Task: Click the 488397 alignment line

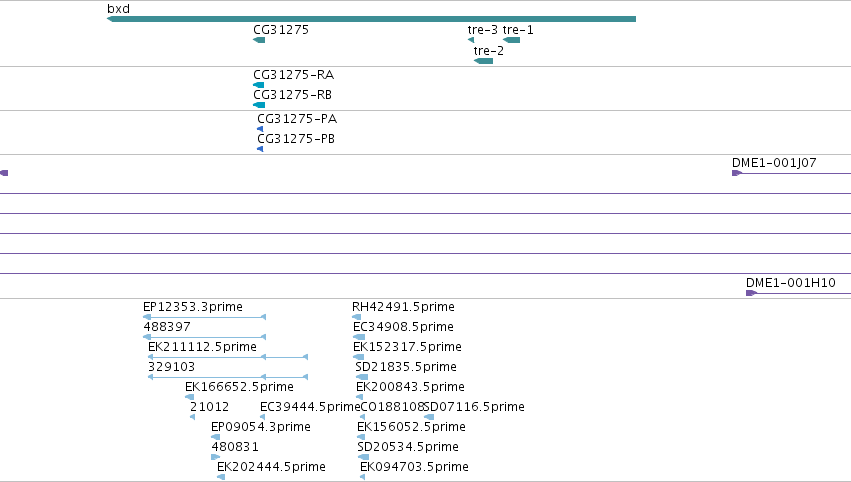Action: 204,337
